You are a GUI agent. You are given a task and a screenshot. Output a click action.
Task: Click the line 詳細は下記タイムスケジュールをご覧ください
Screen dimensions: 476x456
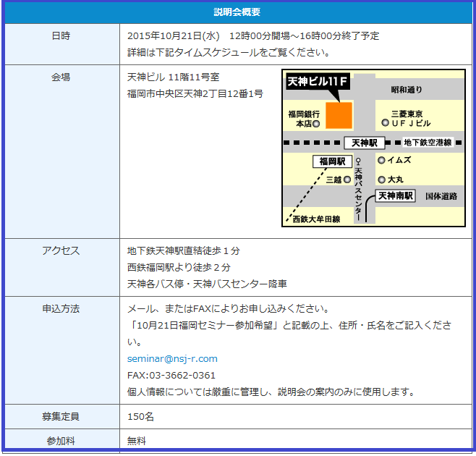[x=229, y=53]
